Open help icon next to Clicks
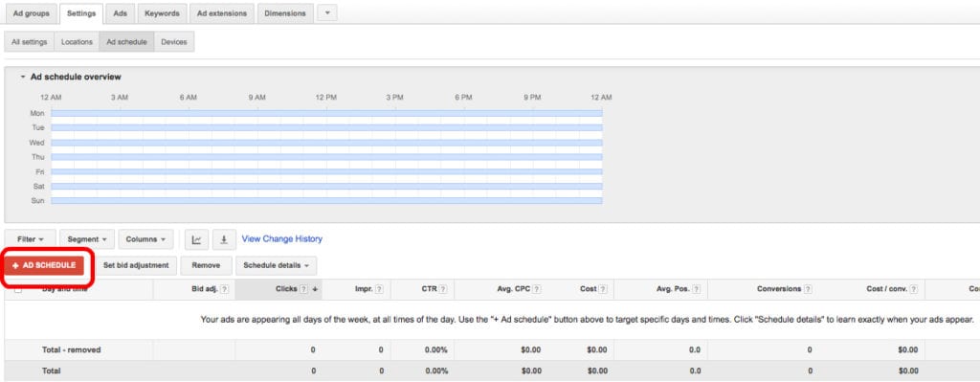The height and width of the screenshot is (382, 980). click(303, 289)
